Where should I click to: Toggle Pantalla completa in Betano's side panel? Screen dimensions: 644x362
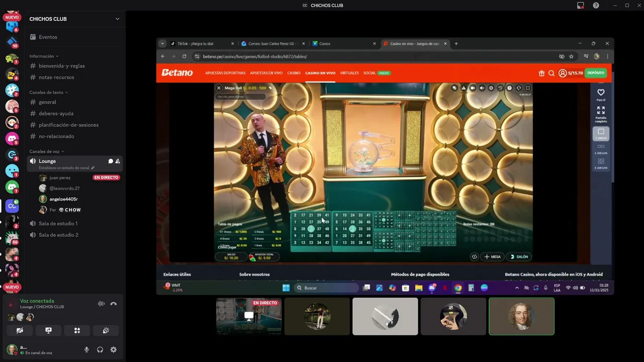tap(601, 114)
